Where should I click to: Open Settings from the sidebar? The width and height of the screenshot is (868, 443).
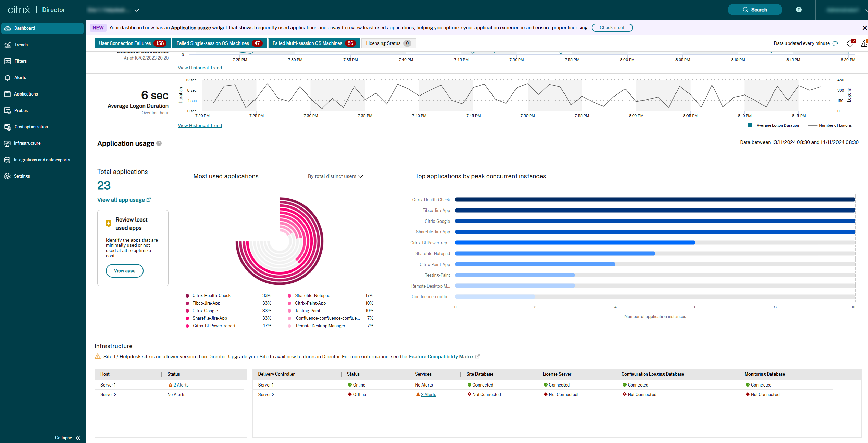[22, 176]
